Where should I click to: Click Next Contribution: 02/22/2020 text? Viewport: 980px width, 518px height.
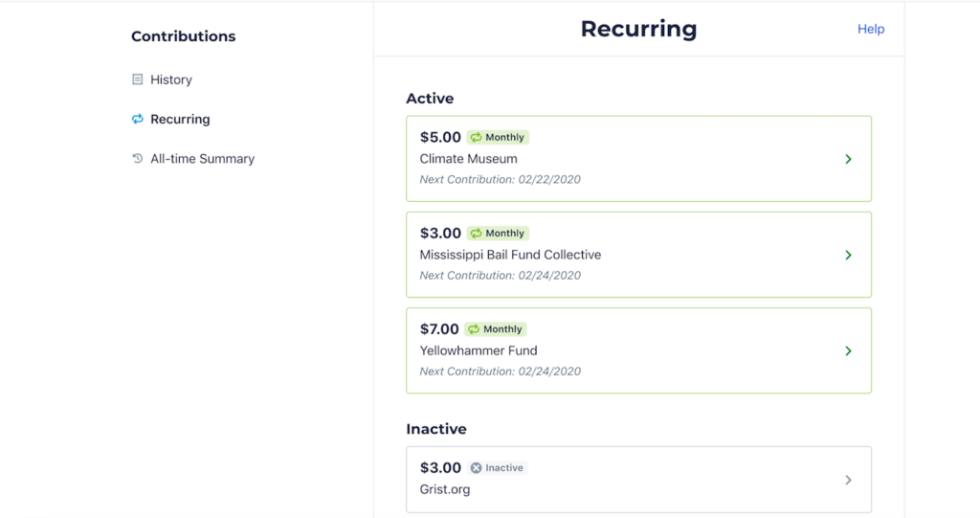tap(500, 180)
